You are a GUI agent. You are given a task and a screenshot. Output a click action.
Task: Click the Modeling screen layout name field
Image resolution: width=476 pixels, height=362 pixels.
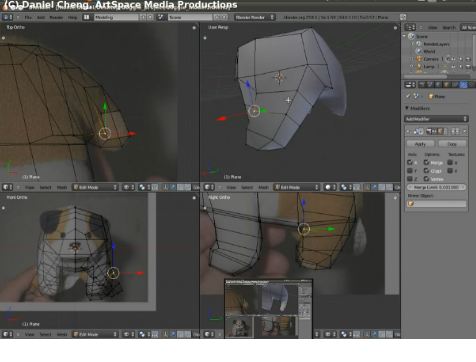click(x=115, y=17)
